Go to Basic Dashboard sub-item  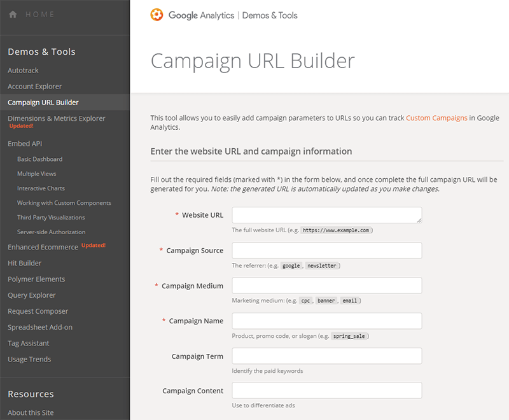(x=39, y=159)
